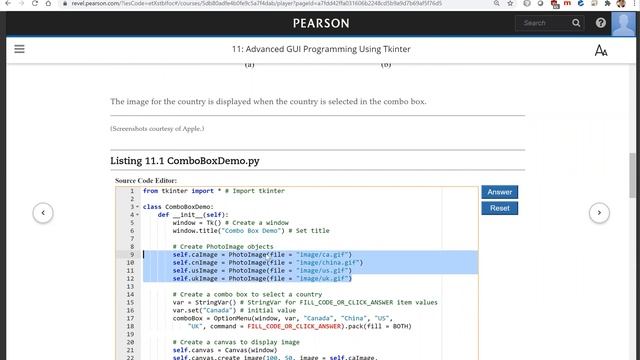Viewport: 640px width, 360px height.
Task: Collapse the __init__ fold arrow on line 4
Action: click(137, 215)
